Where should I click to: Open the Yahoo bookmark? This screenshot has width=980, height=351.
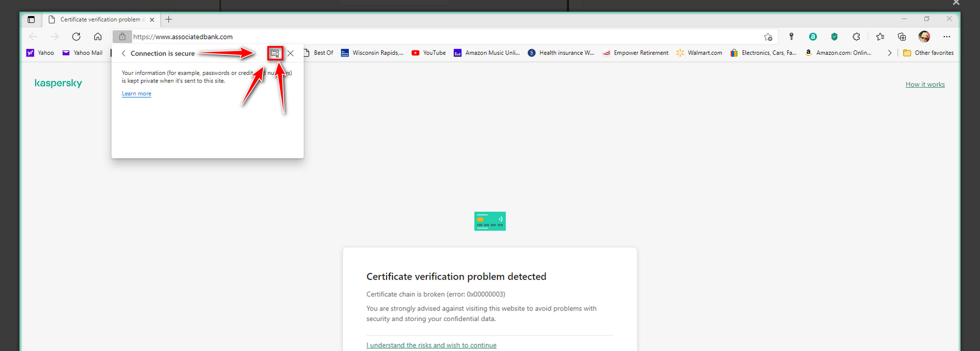coord(40,53)
